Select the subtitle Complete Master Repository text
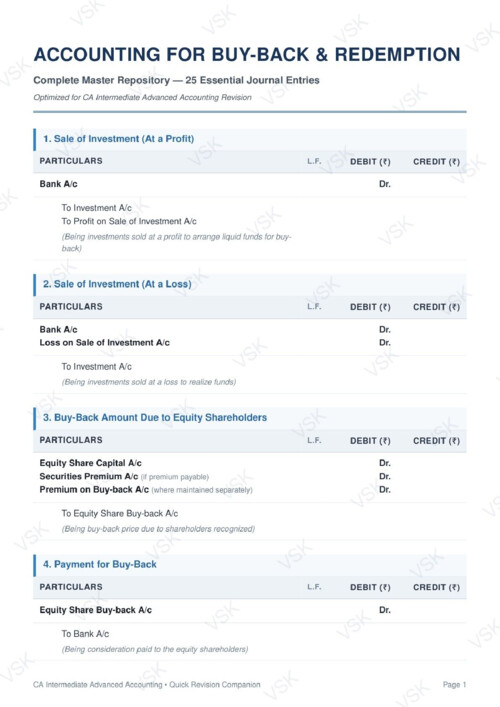Image resolution: width=500 pixels, height=707 pixels. coord(101,80)
